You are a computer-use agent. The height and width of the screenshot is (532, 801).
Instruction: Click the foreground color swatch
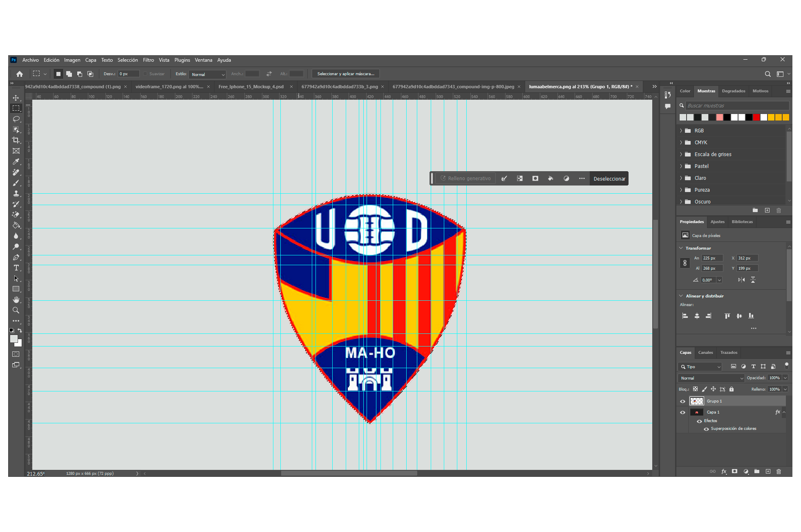(13, 339)
